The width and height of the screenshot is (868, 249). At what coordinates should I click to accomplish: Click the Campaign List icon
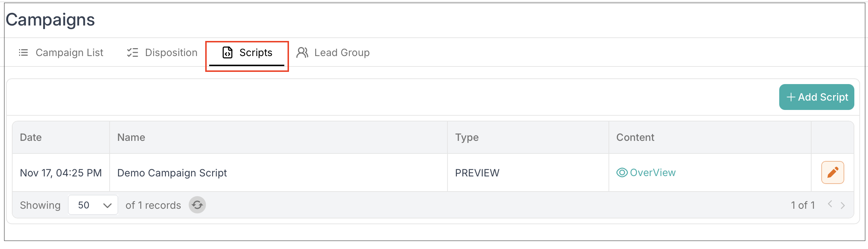[23, 53]
